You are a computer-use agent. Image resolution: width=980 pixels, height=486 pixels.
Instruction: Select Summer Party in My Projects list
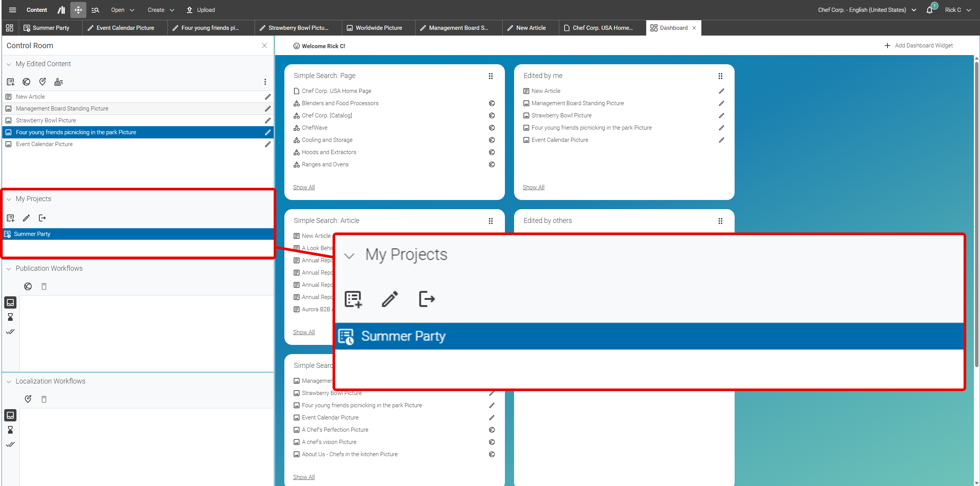(32, 234)
